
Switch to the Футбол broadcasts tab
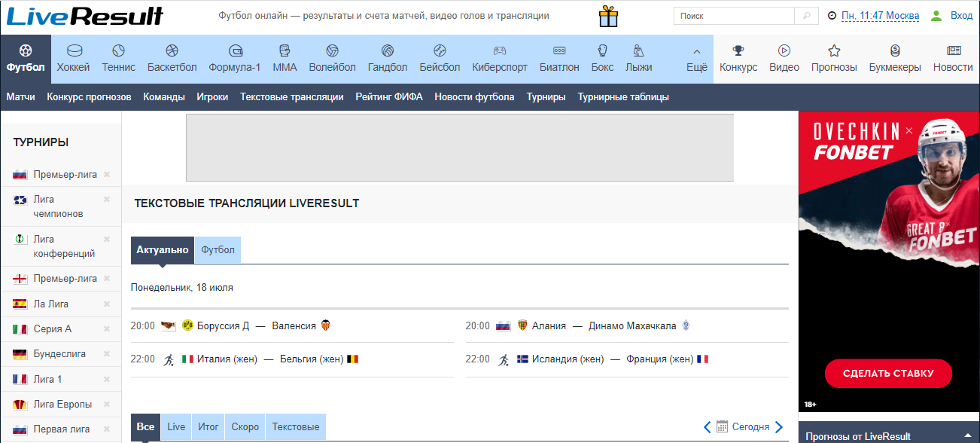click(x=218, y=250)
